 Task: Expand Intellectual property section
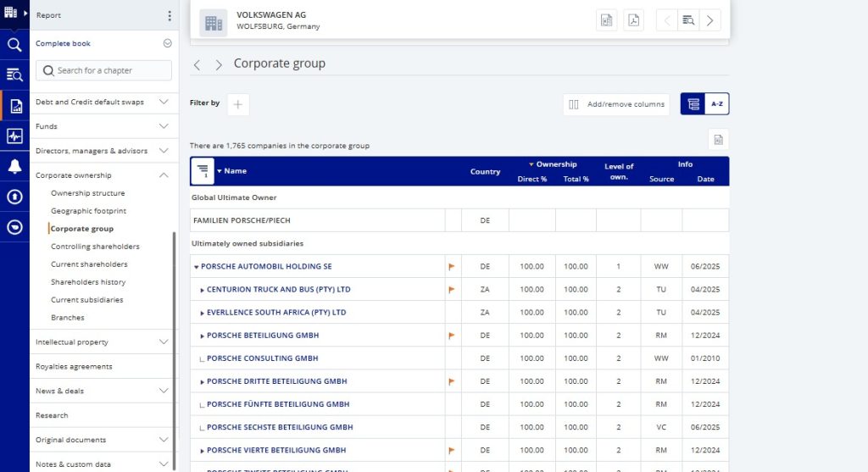pos(164,342)
